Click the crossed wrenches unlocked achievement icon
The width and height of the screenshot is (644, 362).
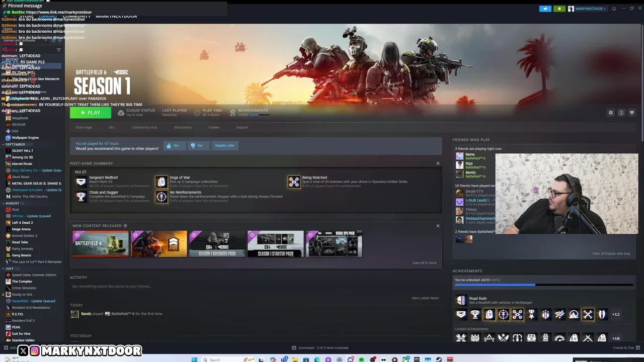(588, 315)
